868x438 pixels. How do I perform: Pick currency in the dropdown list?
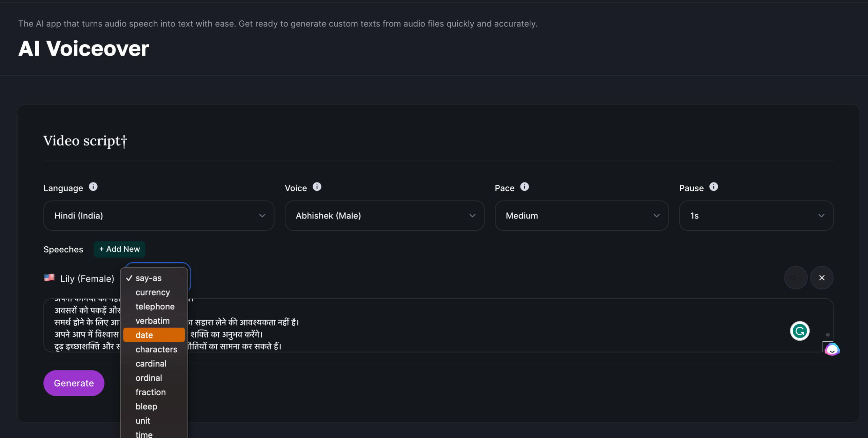coord(153,292)
